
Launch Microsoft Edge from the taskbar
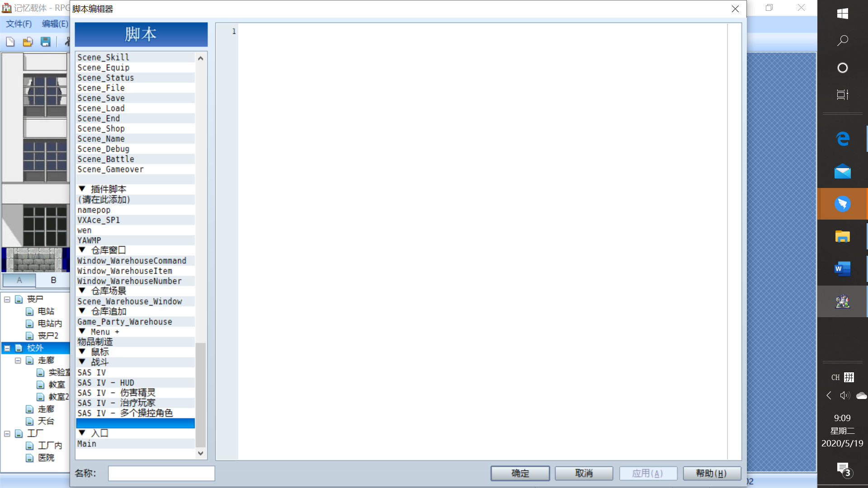pos(842,139)
